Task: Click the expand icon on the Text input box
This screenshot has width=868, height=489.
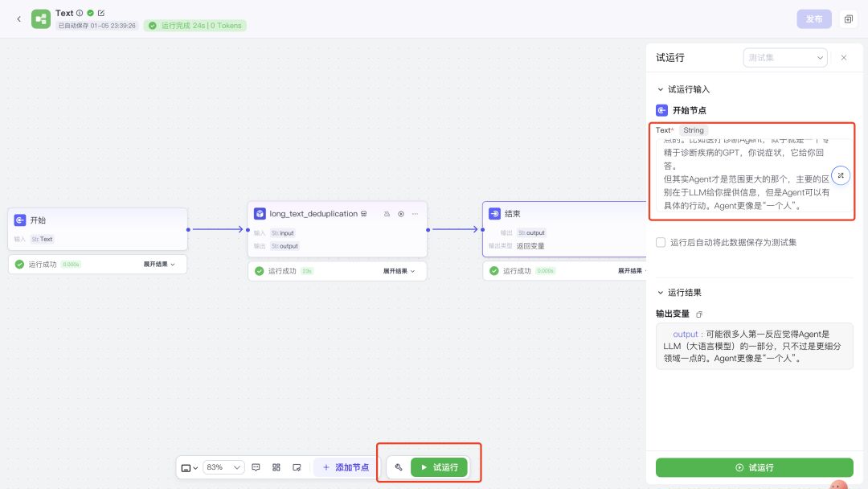Action: coord(840,175)
